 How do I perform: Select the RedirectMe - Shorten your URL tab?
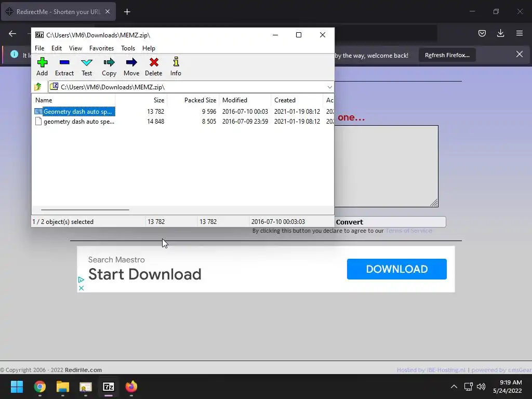(58, 12)
